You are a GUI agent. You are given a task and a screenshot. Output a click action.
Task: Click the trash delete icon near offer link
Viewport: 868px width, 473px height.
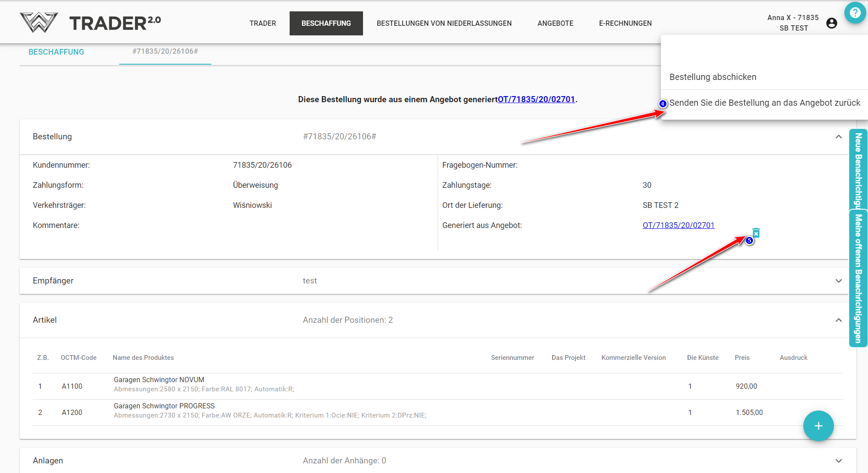[x=756, y=233]
